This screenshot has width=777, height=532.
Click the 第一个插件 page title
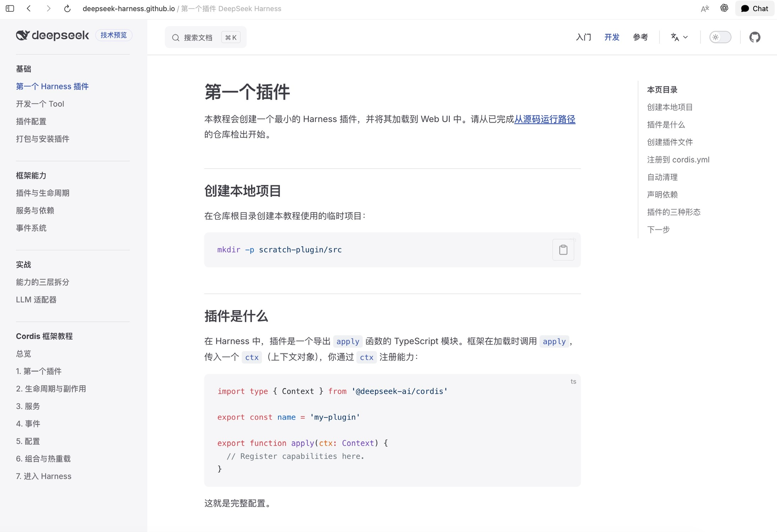pyautogui.click(x=247, y=92)
